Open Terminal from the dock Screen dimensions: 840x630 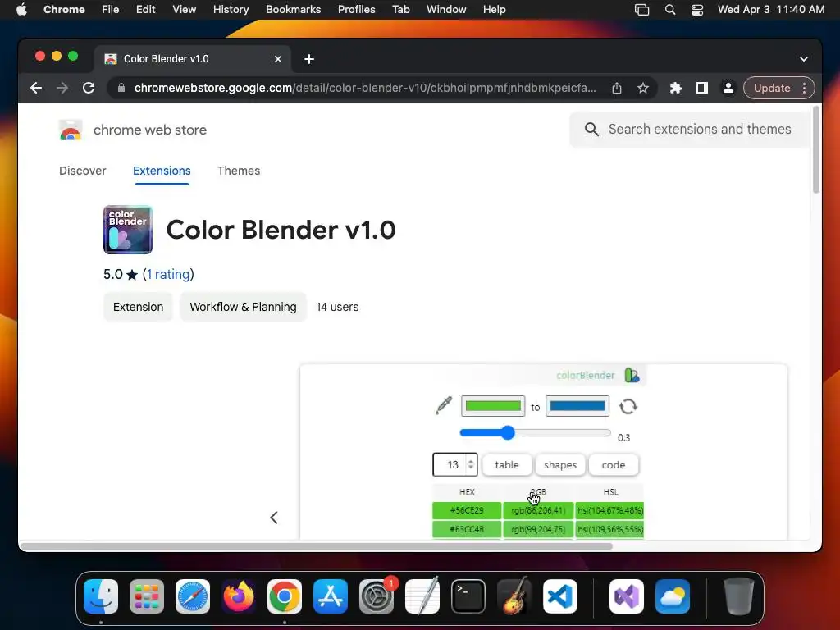click(x=468, y=596)
